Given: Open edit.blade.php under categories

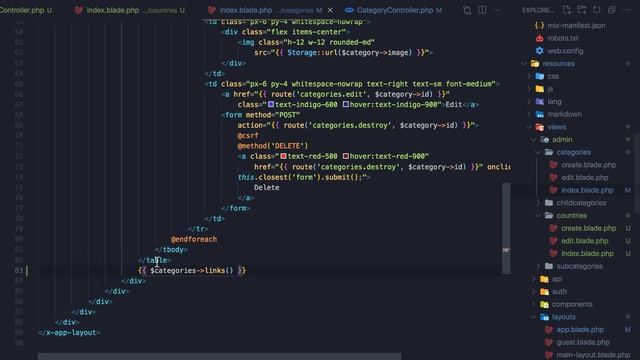Looking at the screenshot, I should (584, 177).
